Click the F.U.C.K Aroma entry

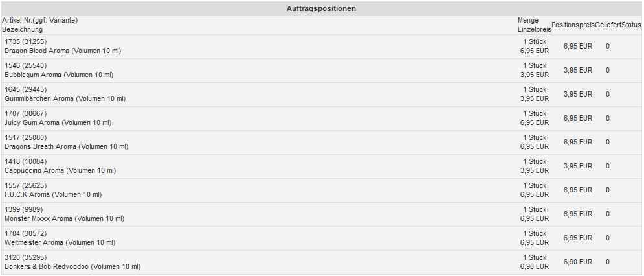point(53,195)
